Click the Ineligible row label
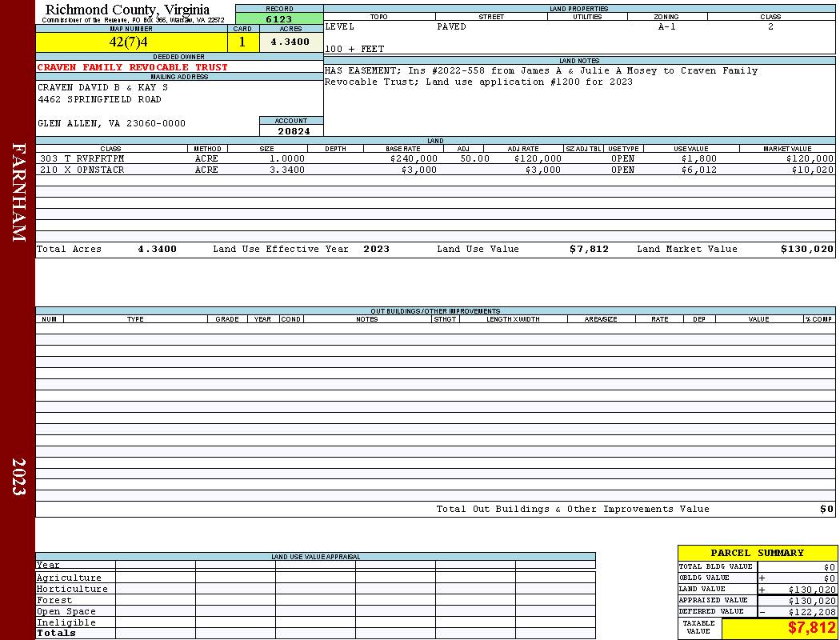840x640 pixels. point(66,622)
